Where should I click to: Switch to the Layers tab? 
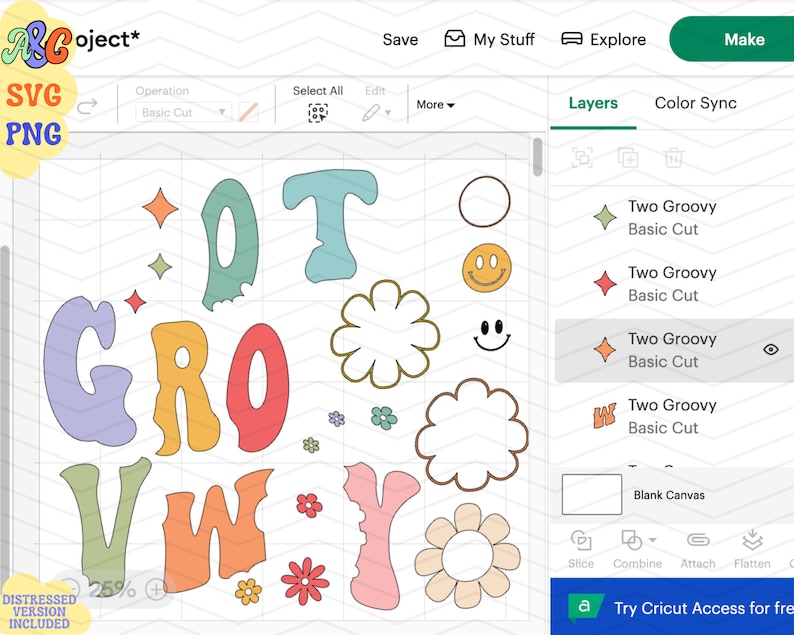[593, 103]
